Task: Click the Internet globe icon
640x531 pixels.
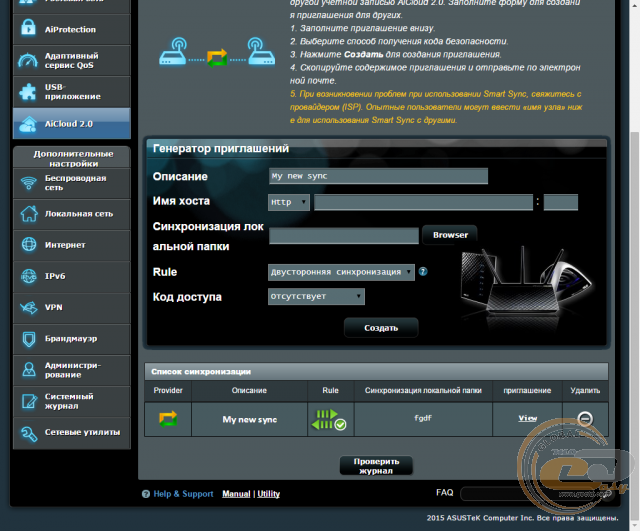Action: (29, 244)
